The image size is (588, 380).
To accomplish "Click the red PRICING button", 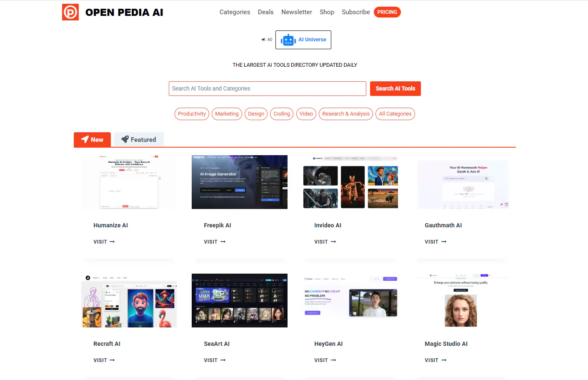I will tap(387, 12).
